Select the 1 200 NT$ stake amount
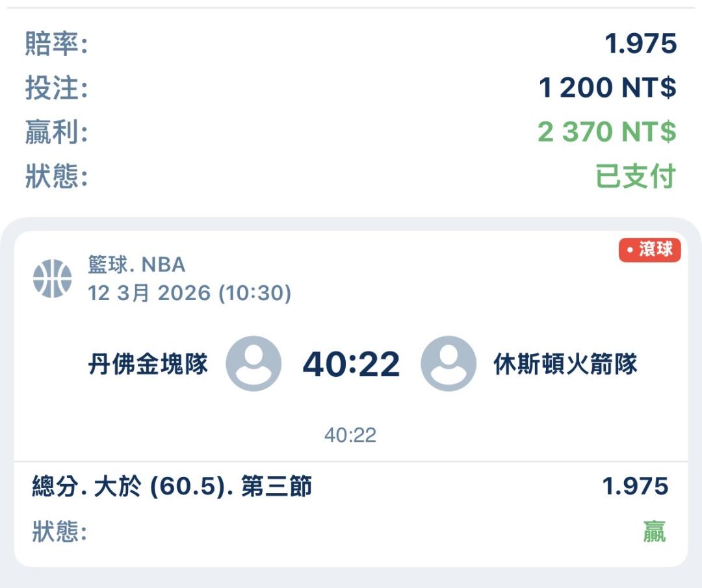The width and height of the screenshot is (702, 588). coord(607,88)
